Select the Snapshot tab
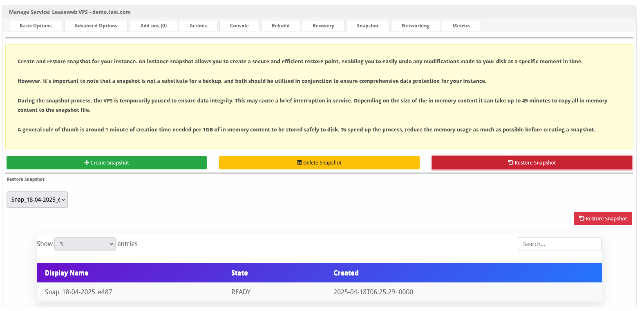Image resolution: width=644 pixels, height=311 pixels. (368, 26)
